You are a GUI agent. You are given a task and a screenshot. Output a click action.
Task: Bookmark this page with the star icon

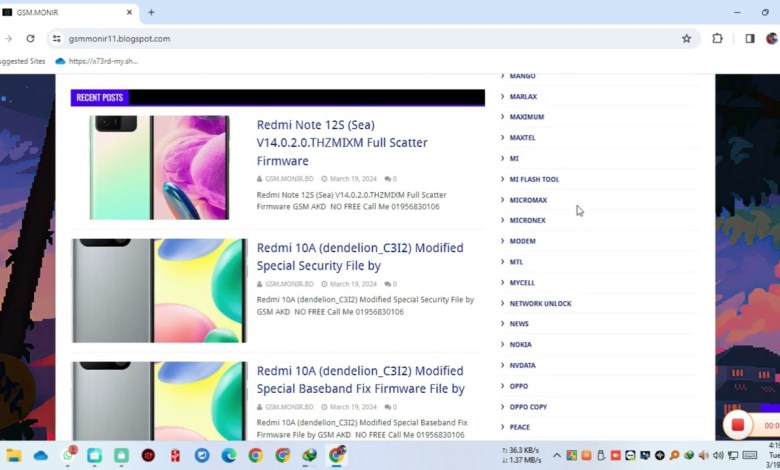coord(686,39)
